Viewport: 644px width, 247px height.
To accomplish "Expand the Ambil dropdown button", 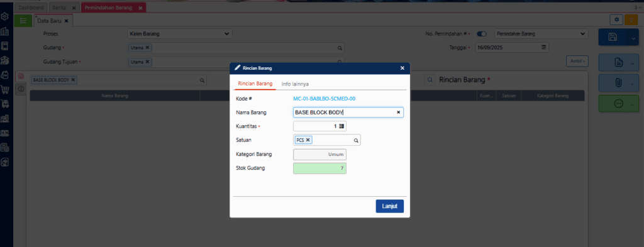I will click(x=577, y=61).
